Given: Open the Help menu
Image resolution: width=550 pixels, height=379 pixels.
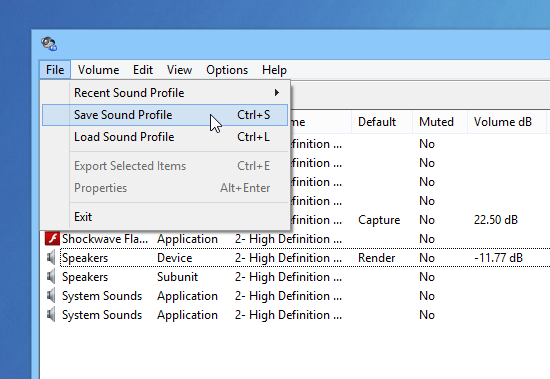Looking at the screenshot, I should point(274,70).
